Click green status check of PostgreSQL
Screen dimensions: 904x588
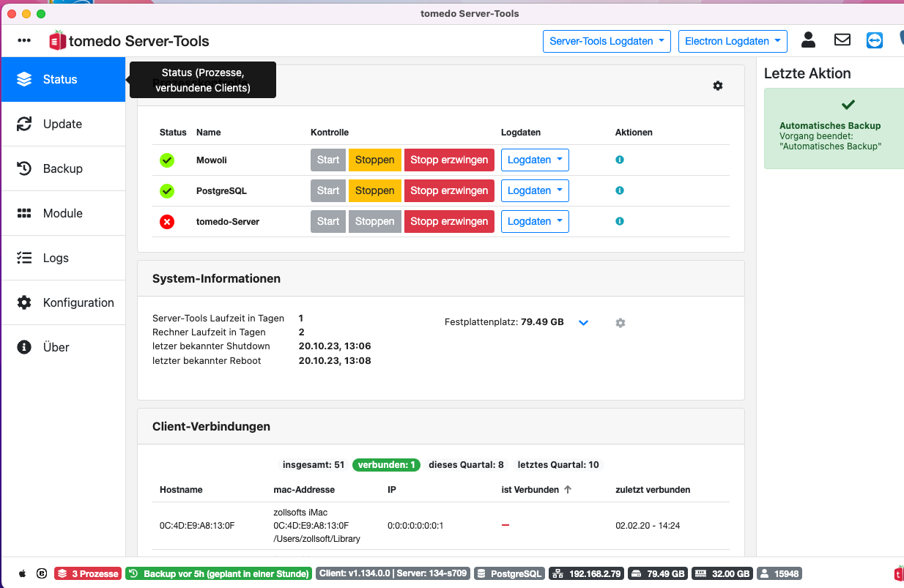pyautogui.click(x=167, y=190)
